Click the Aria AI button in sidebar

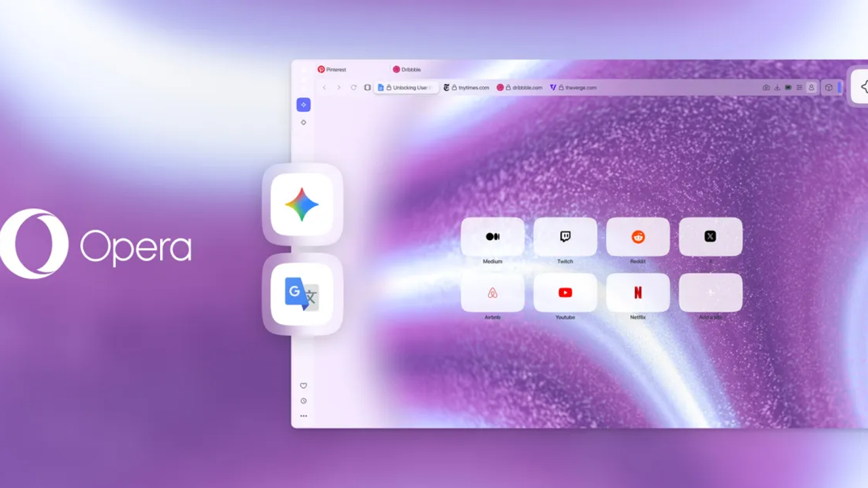pyautogui.click(x=303, y=104)
